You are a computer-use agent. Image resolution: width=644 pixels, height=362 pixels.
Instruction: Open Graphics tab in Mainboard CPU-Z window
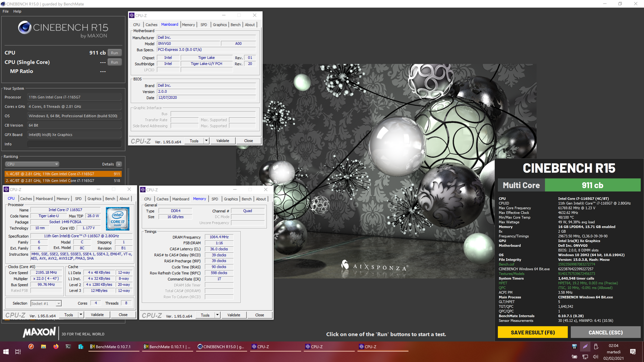[x=220, y=25]
